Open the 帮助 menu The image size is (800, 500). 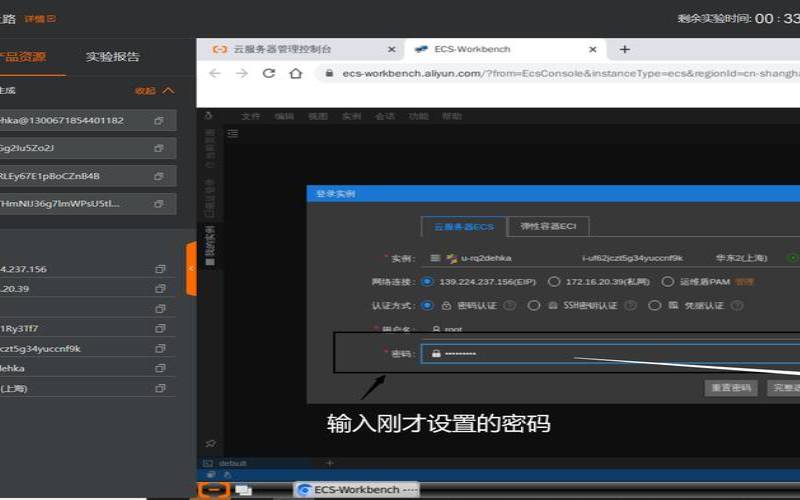tap(452, 116)
